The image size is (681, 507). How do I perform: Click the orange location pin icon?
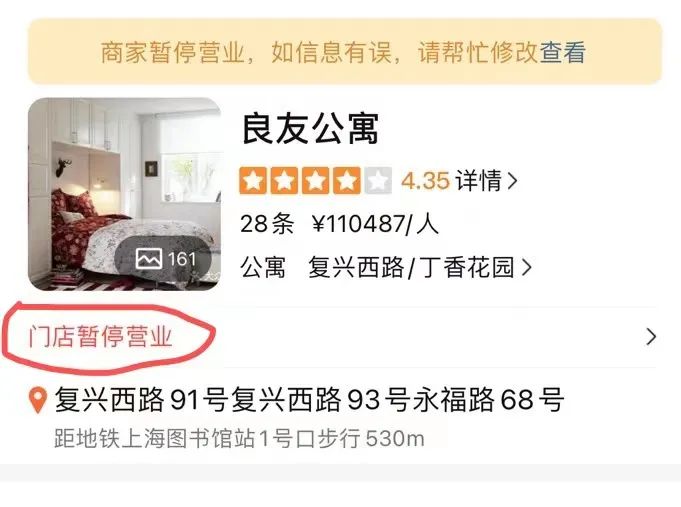pos(38,400)
